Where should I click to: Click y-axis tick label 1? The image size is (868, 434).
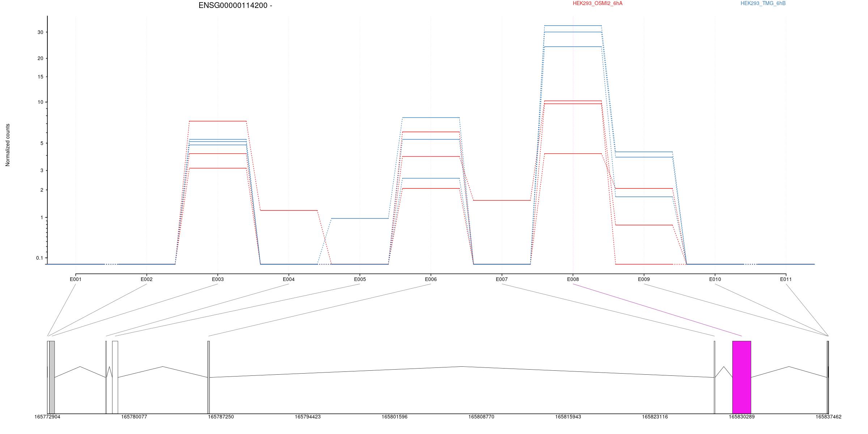[x=41, y=217]
